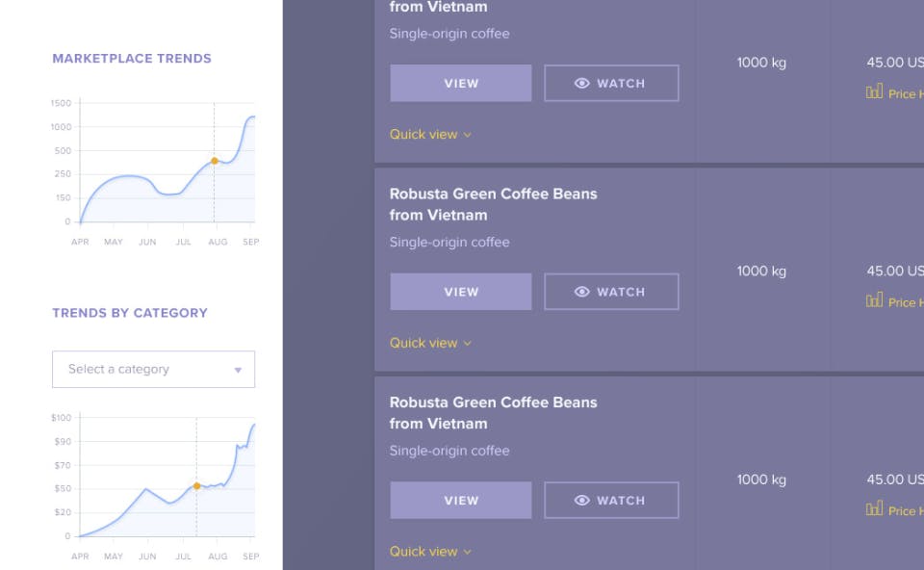This screenshot has height=570, width=924.
Task: Click eye icon in middle Watch button
Action: point(581,292)
